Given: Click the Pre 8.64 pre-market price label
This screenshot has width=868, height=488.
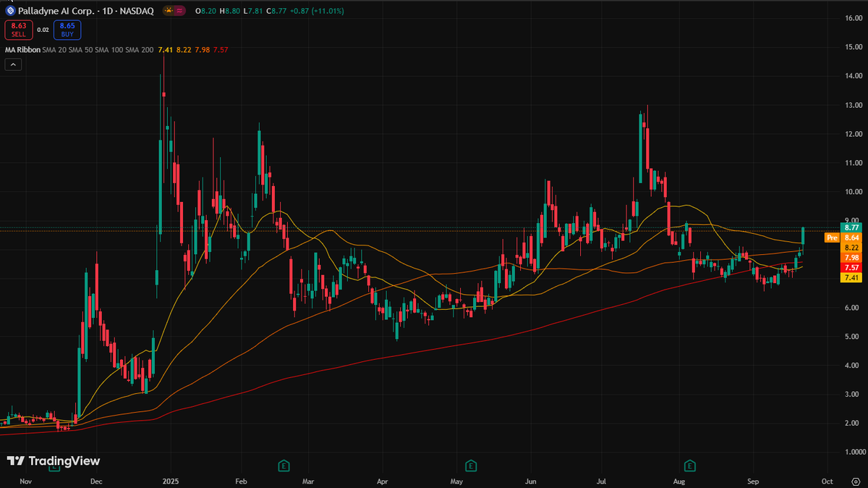Looking at the screenshot, I should [842, 237].
